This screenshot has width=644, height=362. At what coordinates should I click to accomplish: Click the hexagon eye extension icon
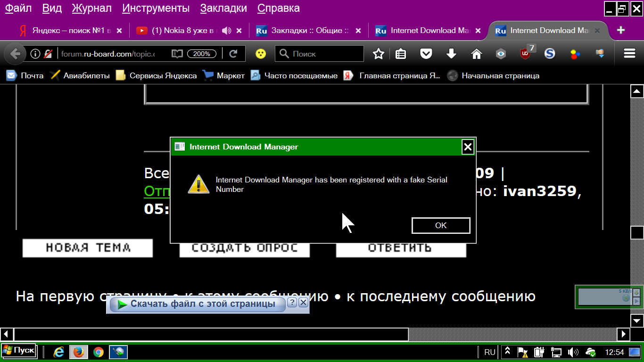click(501, 54)
